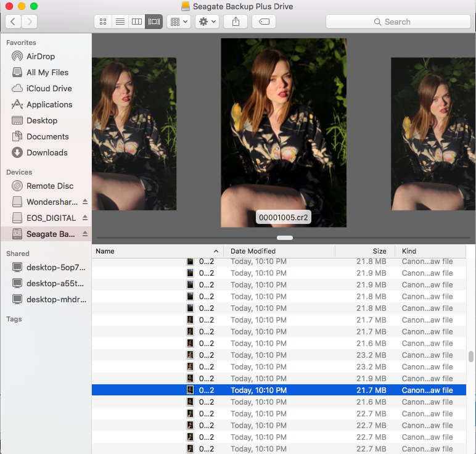476x454 pixels.
Task: Switch to icon view
Action: [103, 22]
